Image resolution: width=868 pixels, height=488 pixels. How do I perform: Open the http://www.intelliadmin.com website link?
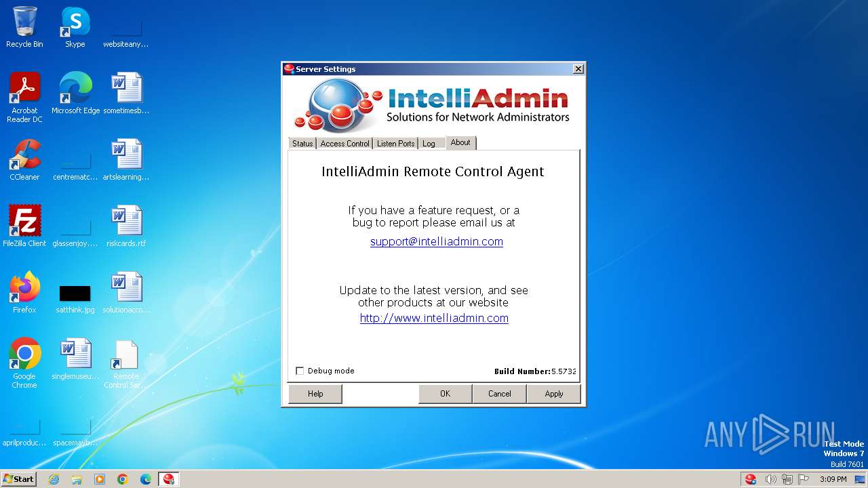click(434, 318)
